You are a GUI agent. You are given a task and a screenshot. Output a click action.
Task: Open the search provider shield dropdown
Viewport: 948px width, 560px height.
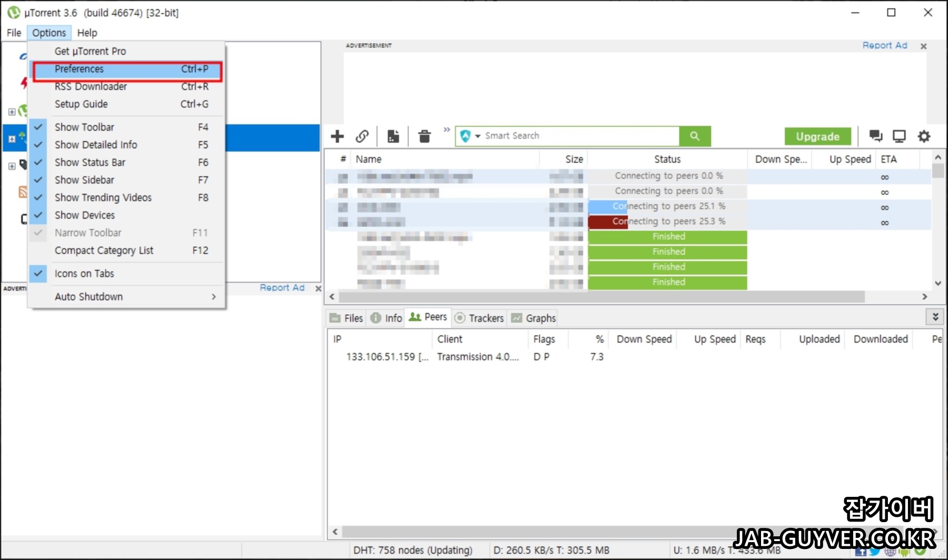pyautogui.click(x=470, y=136)
